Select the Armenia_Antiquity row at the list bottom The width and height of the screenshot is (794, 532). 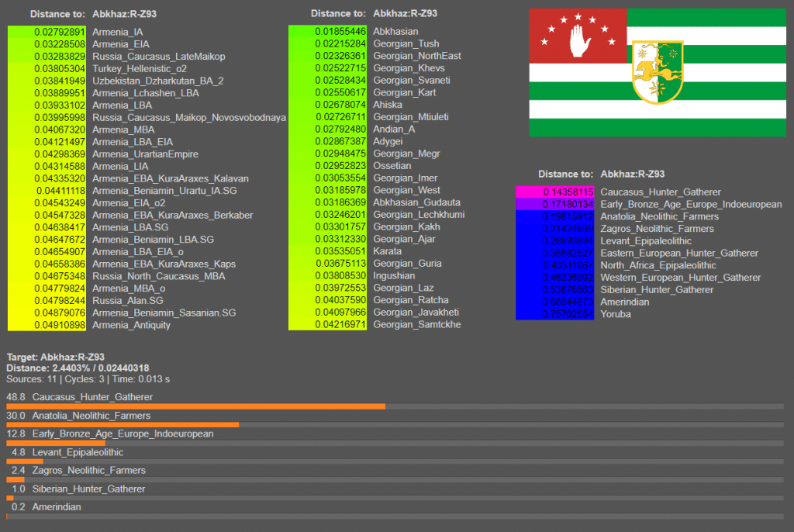(131, 325)
